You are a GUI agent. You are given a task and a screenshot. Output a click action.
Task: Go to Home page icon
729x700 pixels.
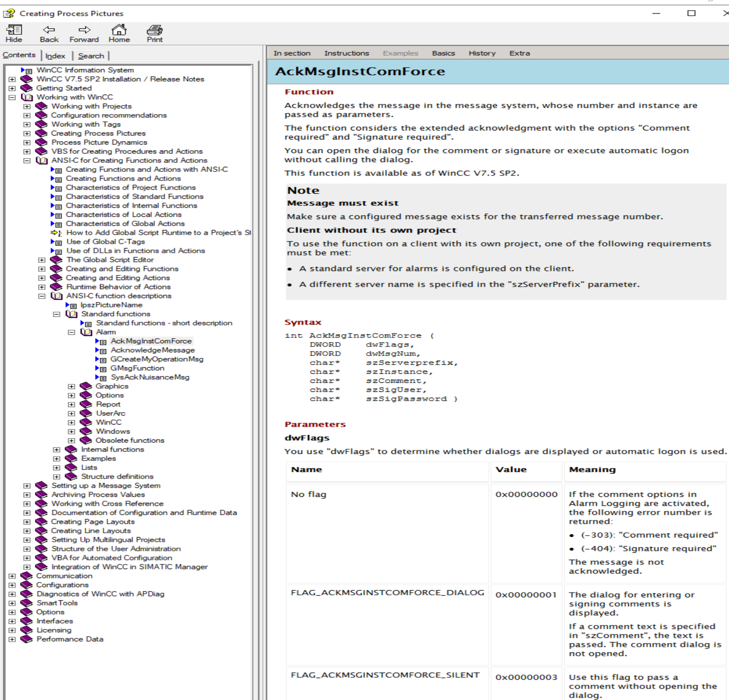[119, 30]
